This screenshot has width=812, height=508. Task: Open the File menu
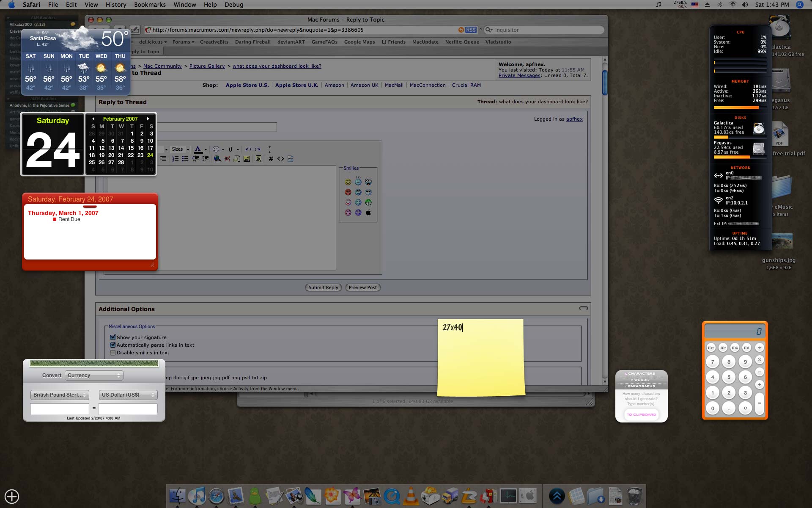click(x=53, y=5)
